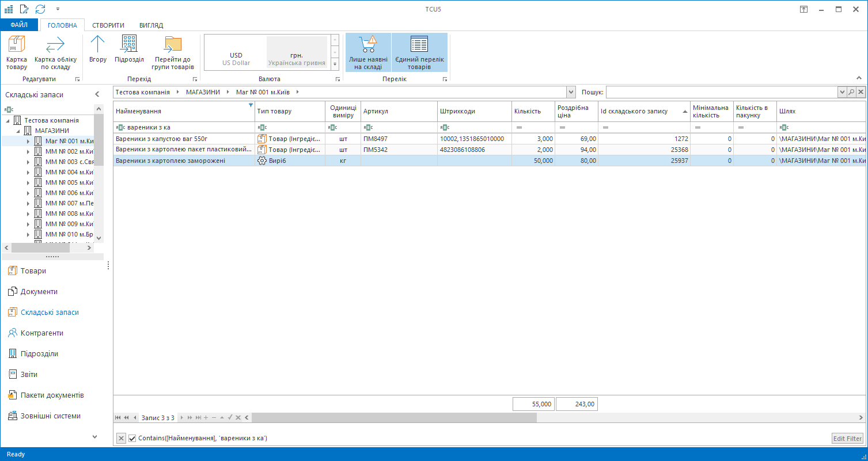Switch to the ВИГЛЯД ribbon tab
Viewport: 868px width, 461px height.
(x=151, y=25)
